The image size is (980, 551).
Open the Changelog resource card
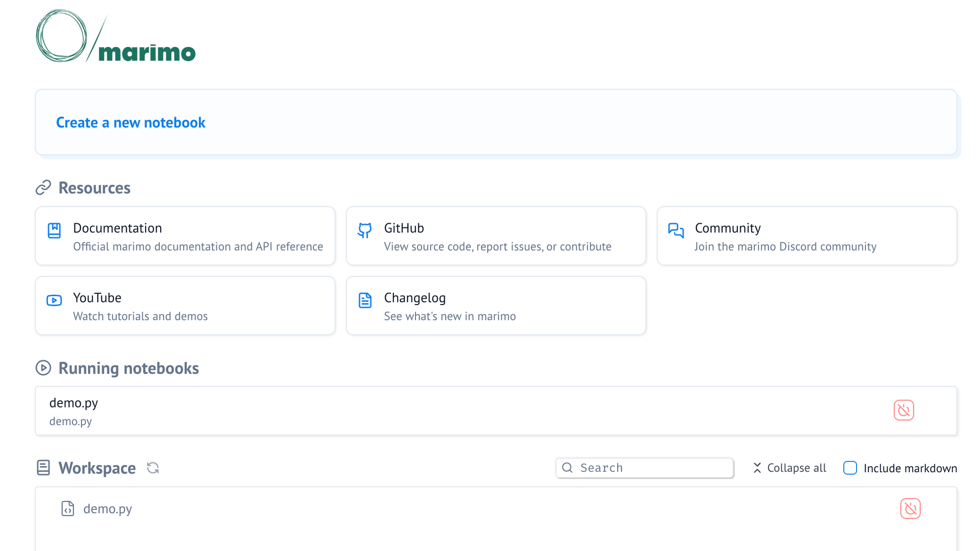point(497,307)
